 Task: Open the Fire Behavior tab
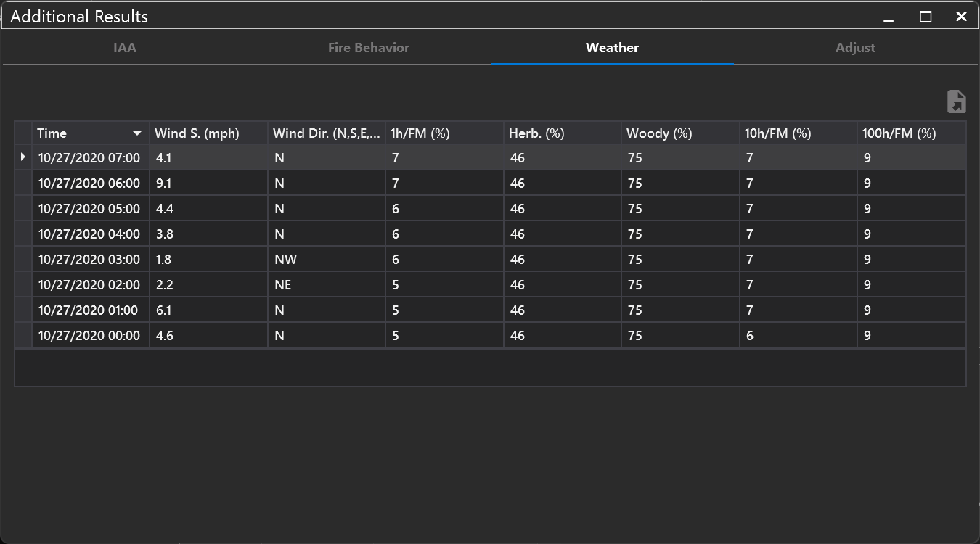[368, 48]
